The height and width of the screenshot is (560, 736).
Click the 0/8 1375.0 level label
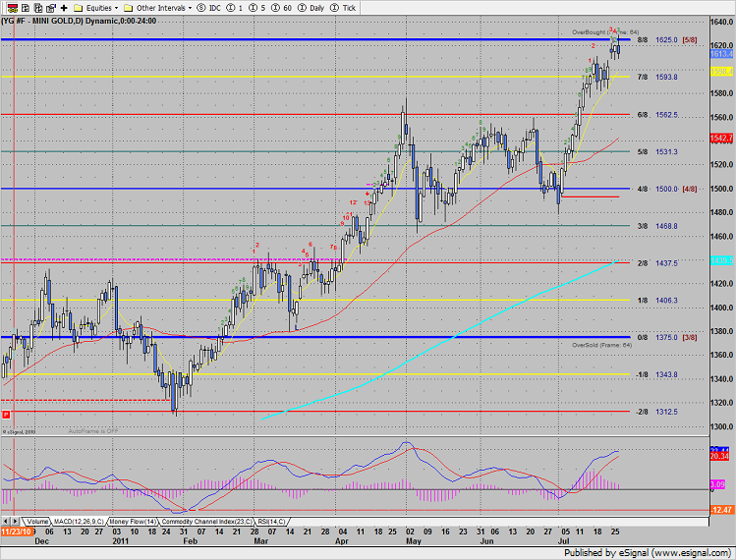coord(657,337)
